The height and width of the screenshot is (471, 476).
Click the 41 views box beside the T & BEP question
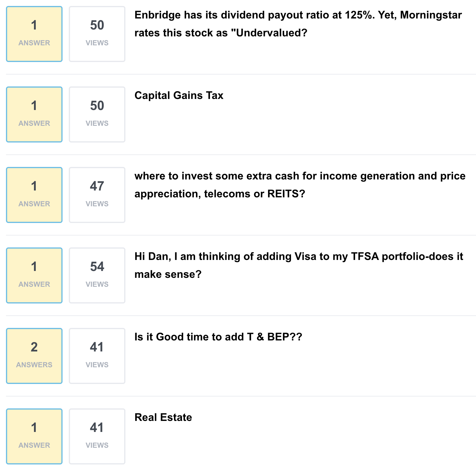97,356
